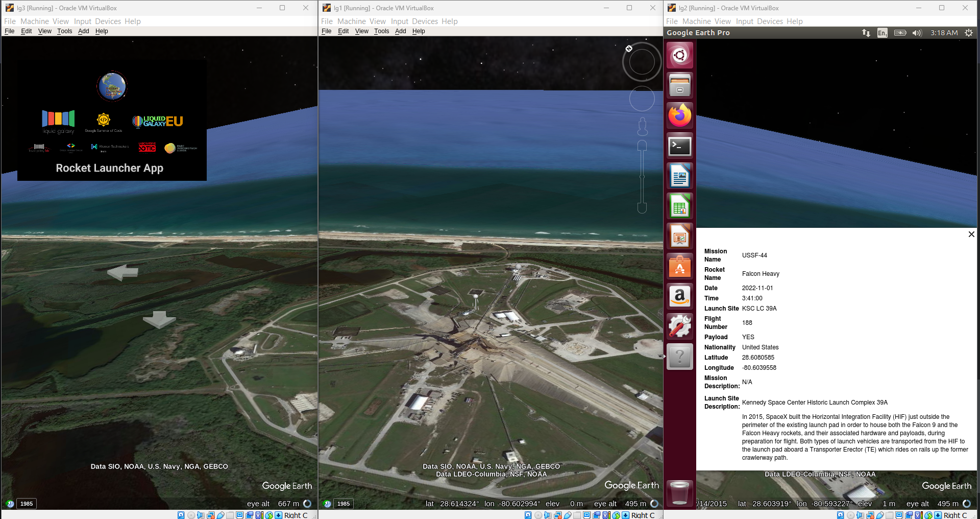Open the En keyboard layout indicator

click(x=883, y=33)
